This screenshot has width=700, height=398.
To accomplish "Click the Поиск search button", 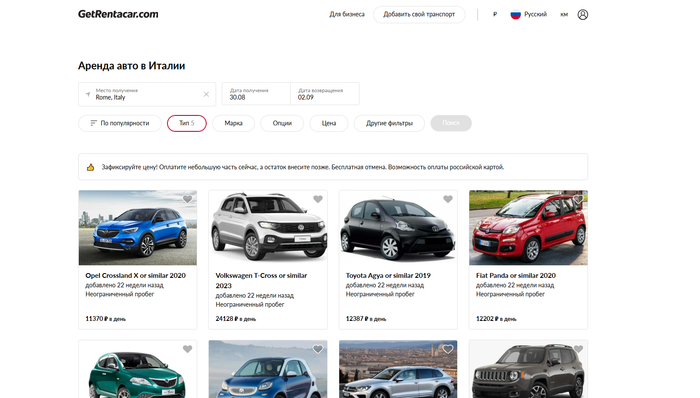I will [x=451, y=123].
